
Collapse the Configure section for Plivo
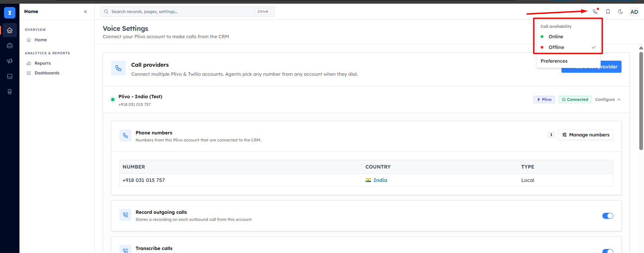click(608, 100)
